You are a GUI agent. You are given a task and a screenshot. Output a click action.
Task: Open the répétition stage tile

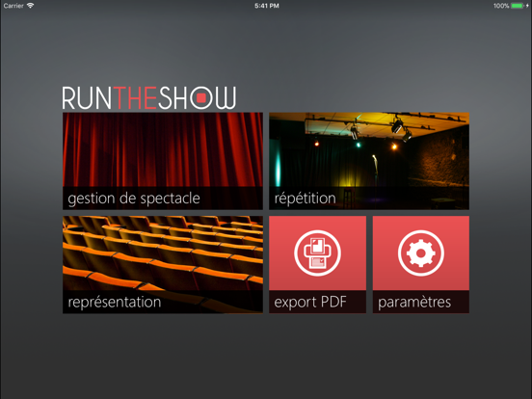[369, 161]
